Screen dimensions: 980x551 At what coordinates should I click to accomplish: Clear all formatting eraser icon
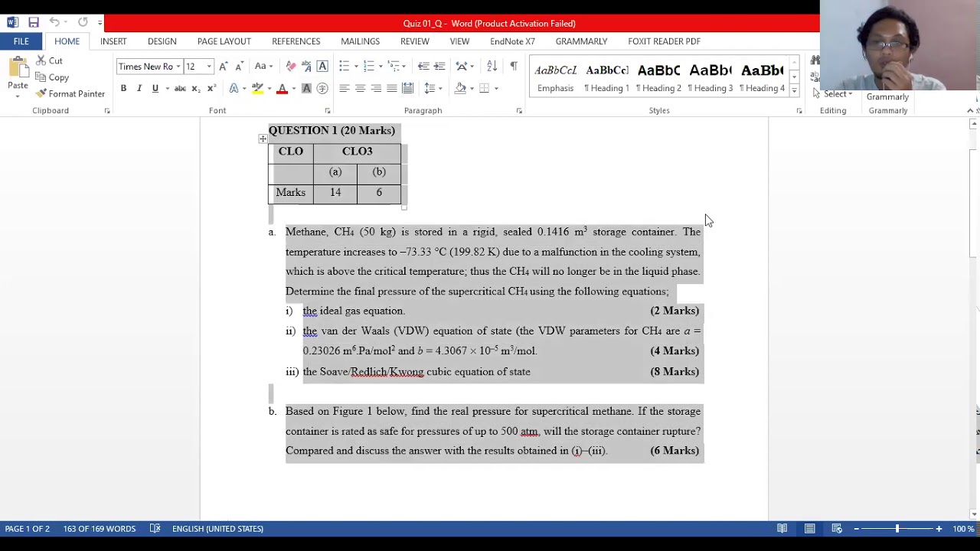(x=290, y=67)
